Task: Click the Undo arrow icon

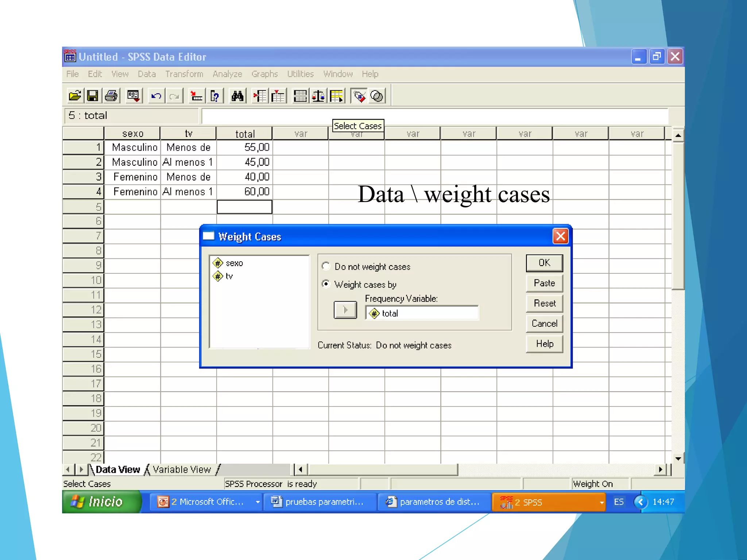Action: click(x=156, y=96)
